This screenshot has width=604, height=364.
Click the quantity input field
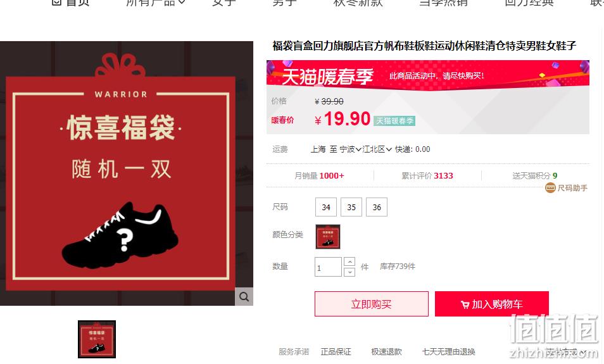328,267
